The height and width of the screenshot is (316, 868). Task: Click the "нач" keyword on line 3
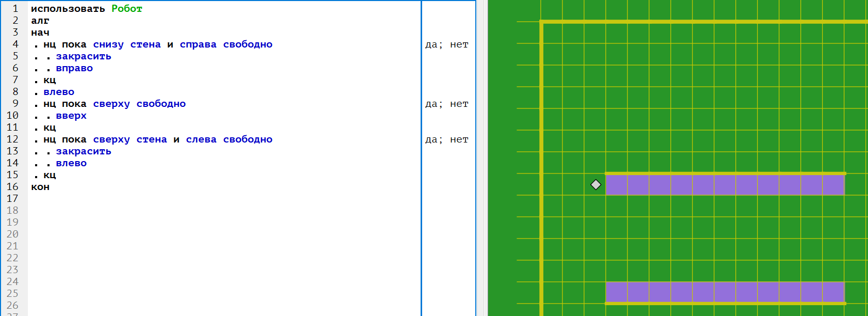(x=40, y=33)
